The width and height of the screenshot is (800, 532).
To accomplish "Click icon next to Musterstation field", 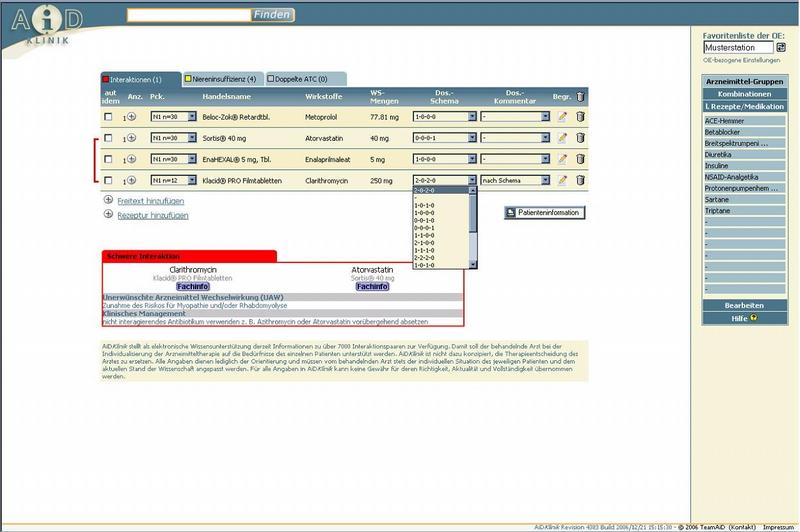I will tap(781, 47).
